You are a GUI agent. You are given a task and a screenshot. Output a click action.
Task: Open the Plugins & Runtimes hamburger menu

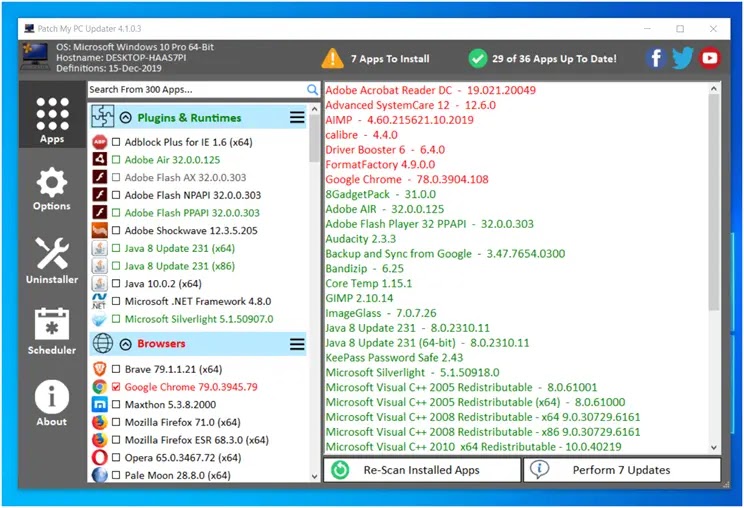pos(297,117)
